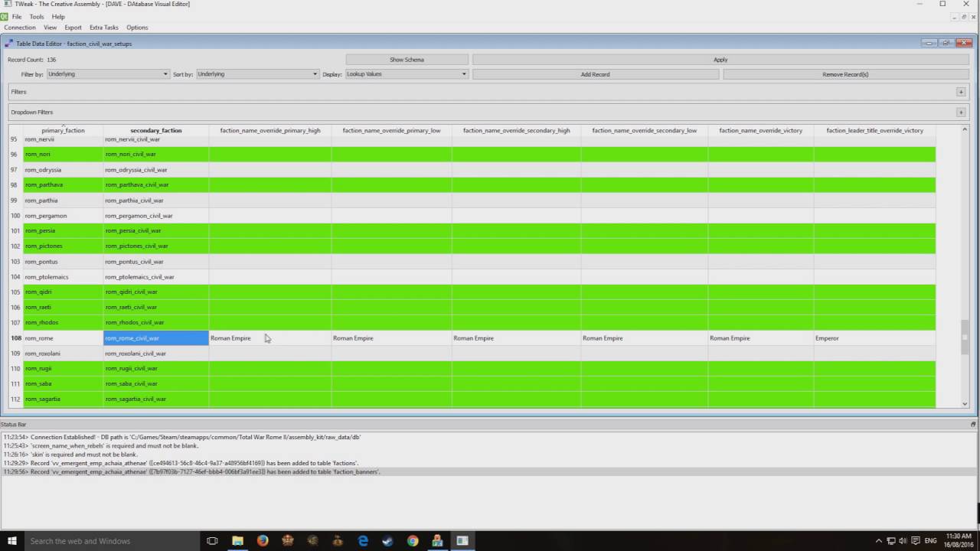Expand the Dropdown Filters section

click(961, 112)
